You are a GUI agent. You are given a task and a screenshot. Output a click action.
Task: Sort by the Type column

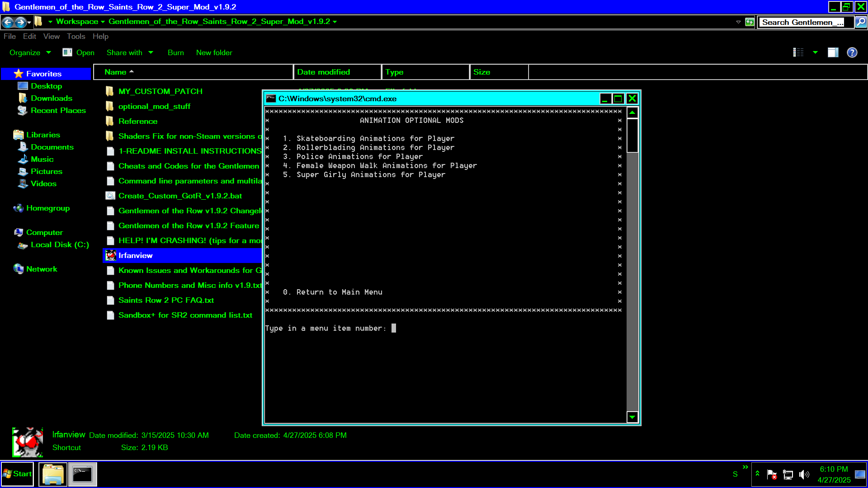tap(425, 72)
